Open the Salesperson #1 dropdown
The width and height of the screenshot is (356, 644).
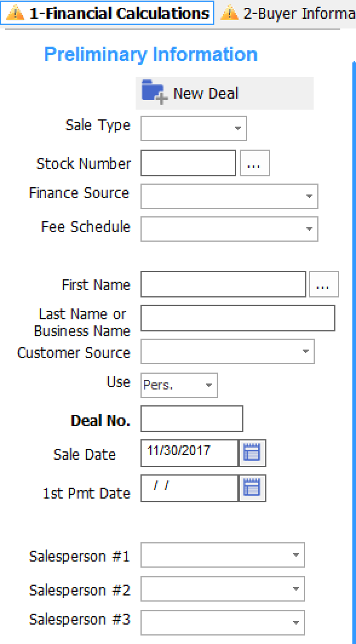click(295, 554)
